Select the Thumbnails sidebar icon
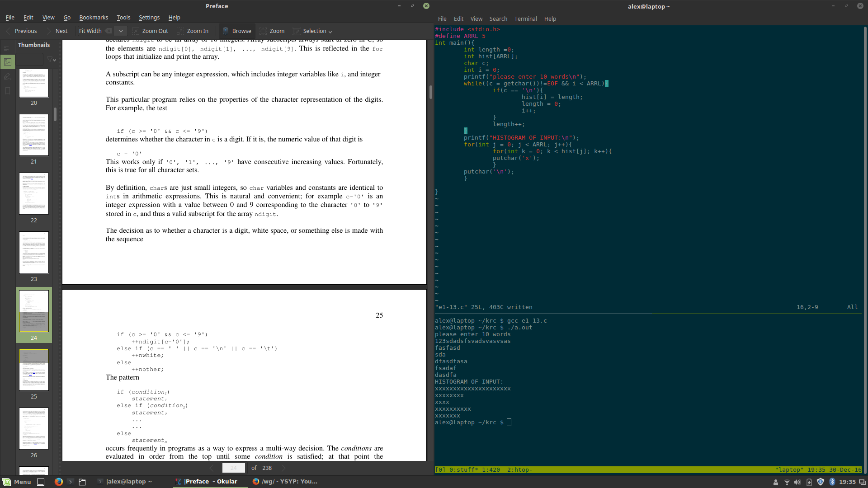The image size is (868, 488). [x=7, y=62]
